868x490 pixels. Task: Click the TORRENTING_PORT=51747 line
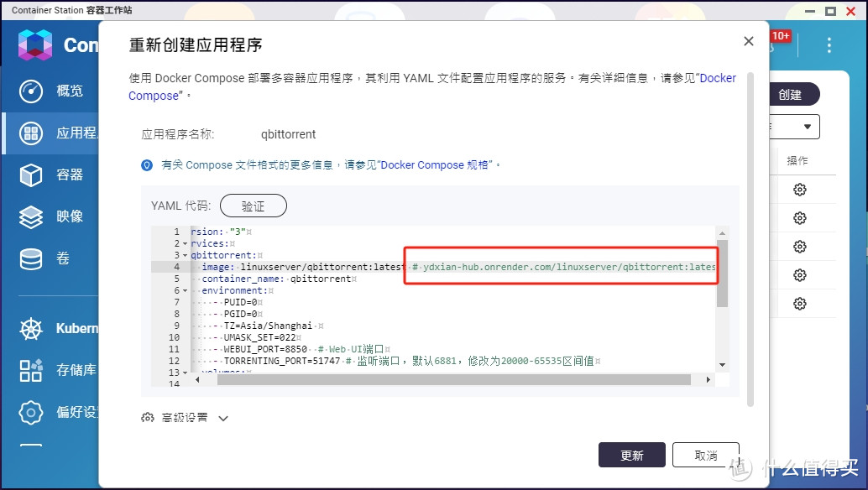[406, 361]
